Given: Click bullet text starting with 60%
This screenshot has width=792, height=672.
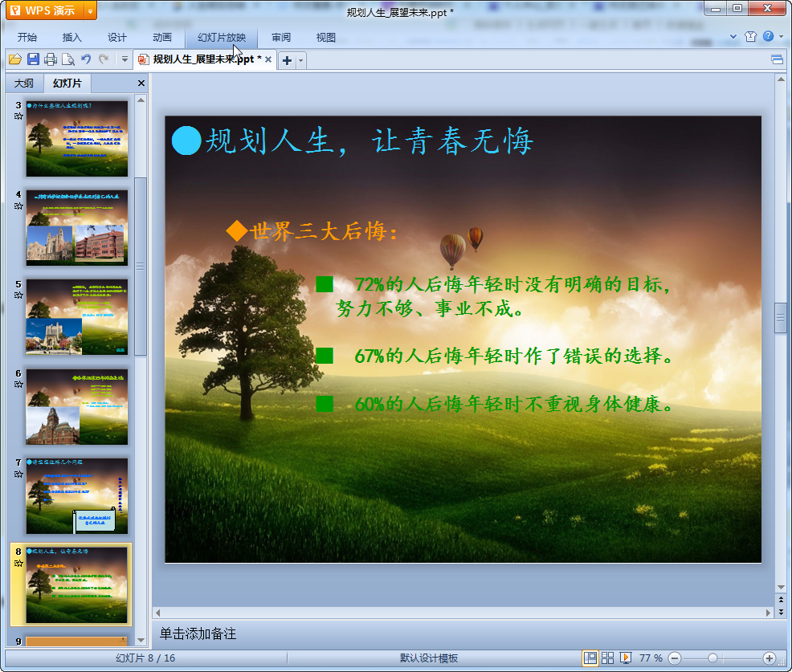Looking at the screenshot, I should (x=513, y=404).
